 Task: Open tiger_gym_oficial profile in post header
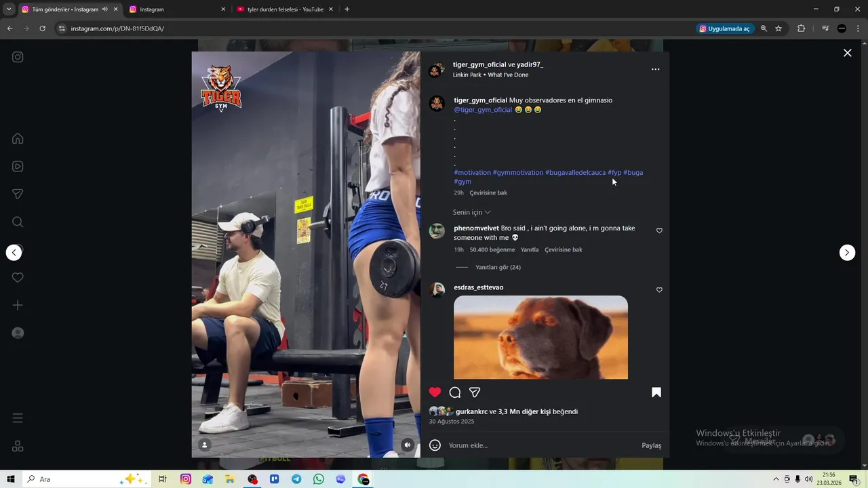pos(479,64)
